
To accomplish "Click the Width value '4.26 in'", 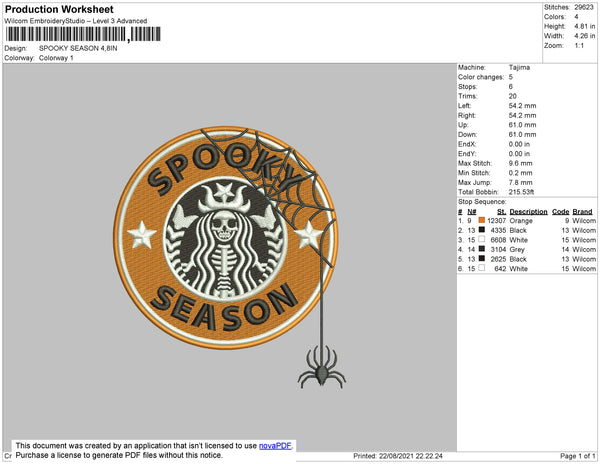I will point(584,36).
